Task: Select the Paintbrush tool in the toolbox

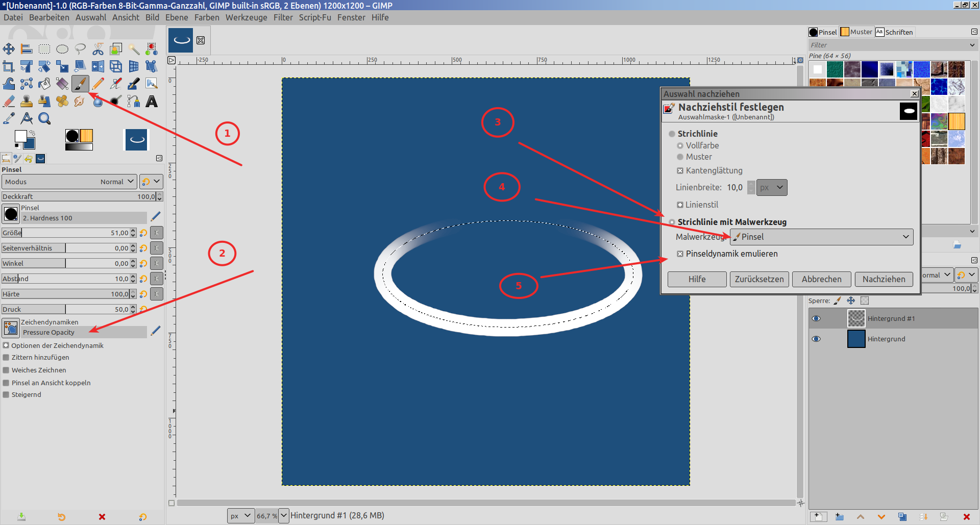Action: pos(80,83)
